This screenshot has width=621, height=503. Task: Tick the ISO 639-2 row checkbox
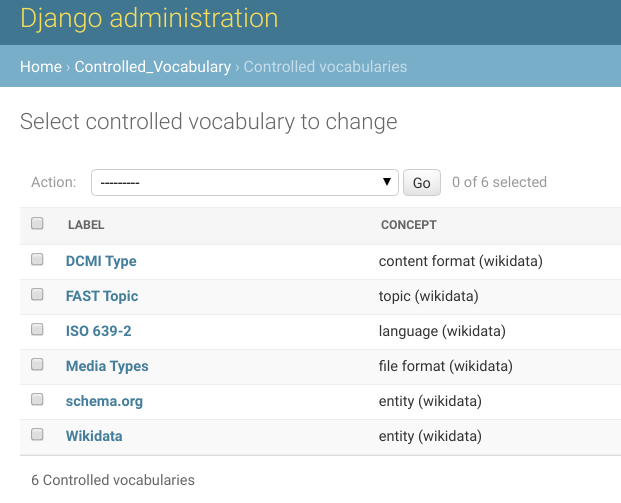[x=37, y=330]
